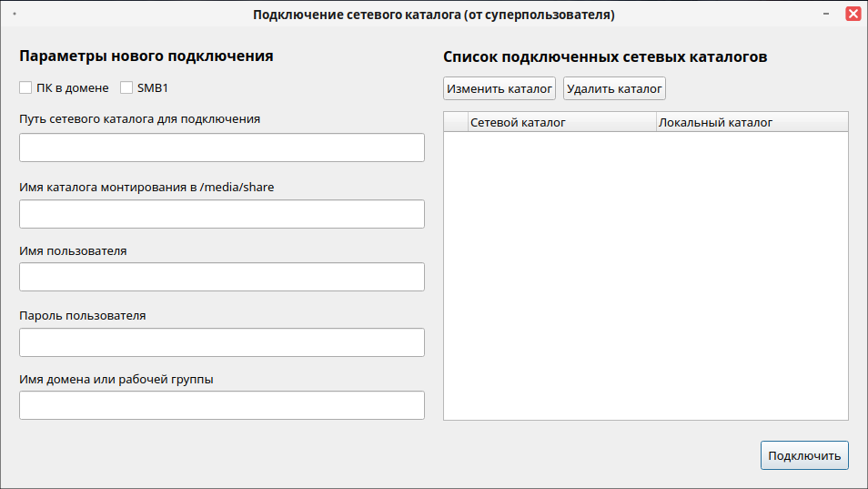Click the window title "Подключение сетевого каталога"
Viewport: 868px width, 489px height.
coord(433,15)
